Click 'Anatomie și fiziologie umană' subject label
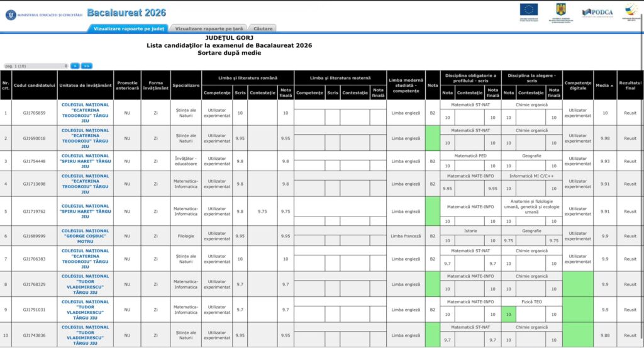 click(531, 206)
